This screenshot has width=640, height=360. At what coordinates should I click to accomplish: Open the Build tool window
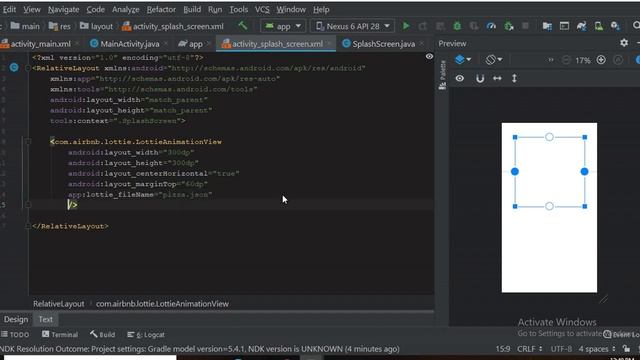point(103,334)
